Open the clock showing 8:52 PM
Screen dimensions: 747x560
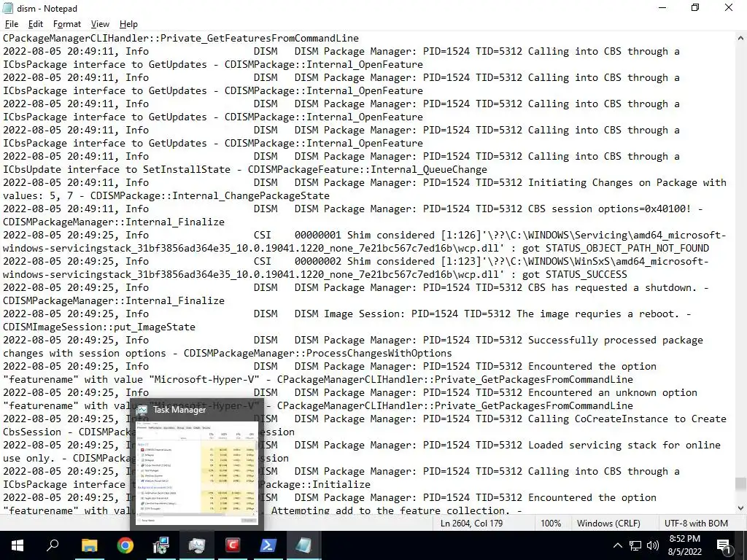click(684, 545)
